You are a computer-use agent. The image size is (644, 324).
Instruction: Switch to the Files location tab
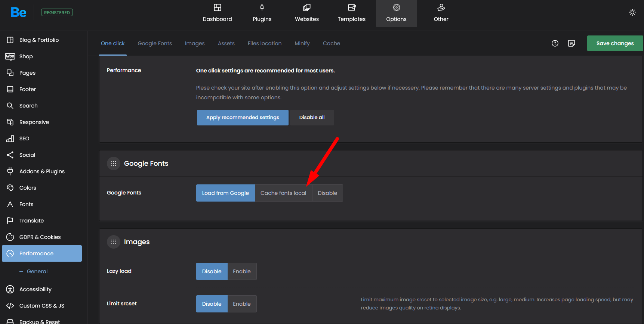265,43
